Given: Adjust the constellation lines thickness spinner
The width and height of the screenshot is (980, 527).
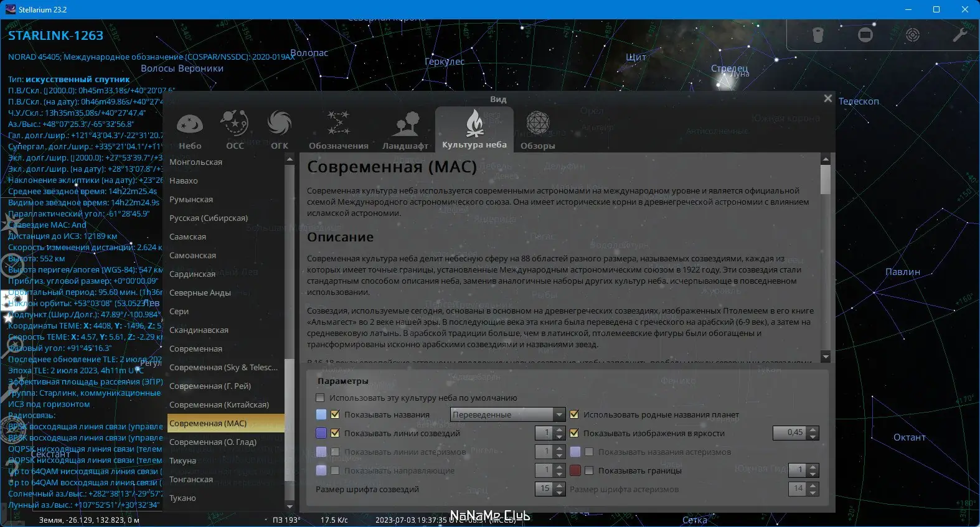Looking at the screenshot, I should (550, 433).
